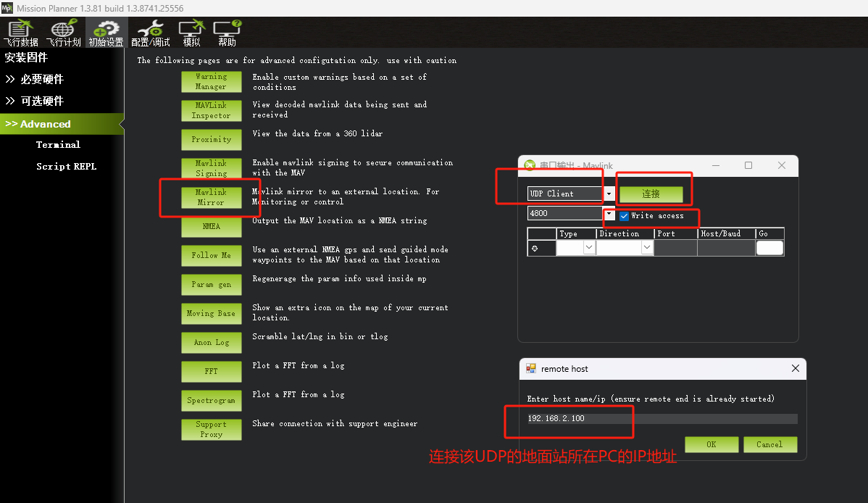The image size is (868, 503).
Task: Click the Mission Planner logo icon
Action: point(7,7)
